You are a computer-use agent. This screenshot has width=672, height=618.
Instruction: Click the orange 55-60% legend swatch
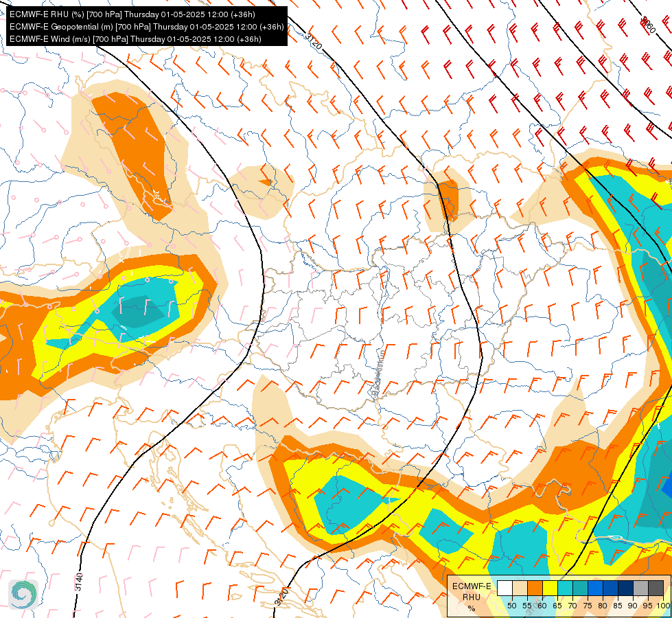point(535,588)
